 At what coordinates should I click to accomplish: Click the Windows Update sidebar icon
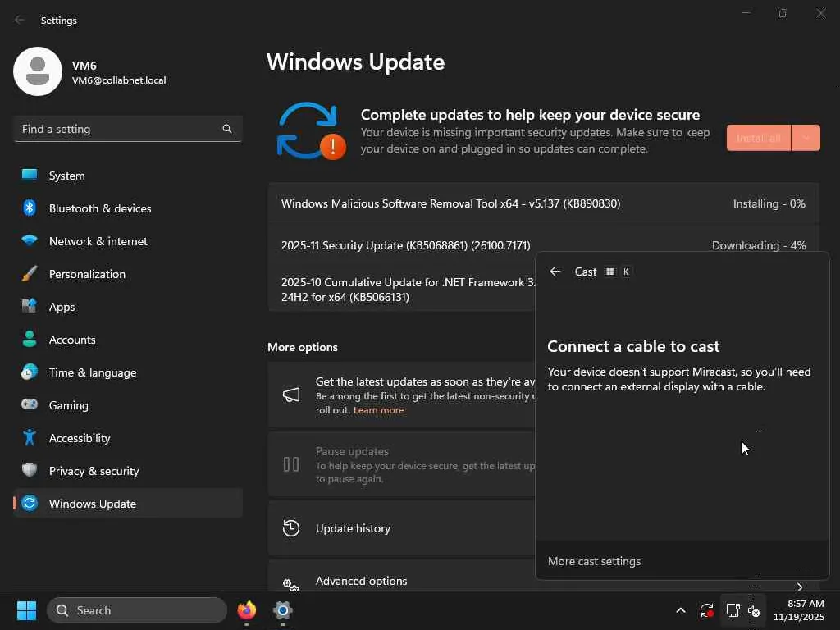30,503
